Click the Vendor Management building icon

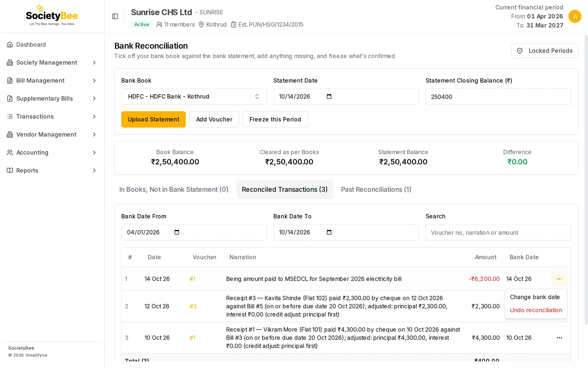point(10,135)
